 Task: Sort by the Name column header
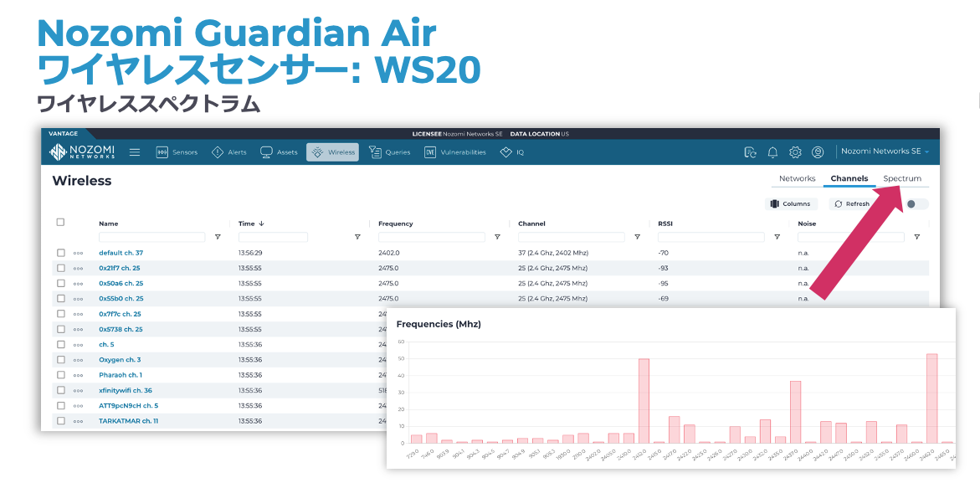pos(108,223)
